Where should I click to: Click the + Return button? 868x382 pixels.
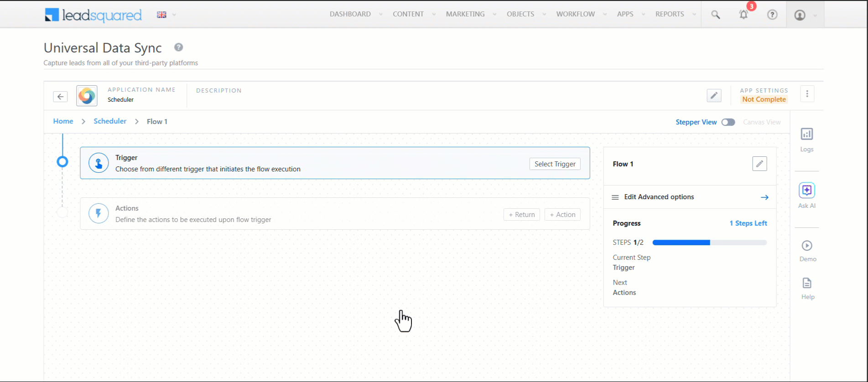click(522, 215)
